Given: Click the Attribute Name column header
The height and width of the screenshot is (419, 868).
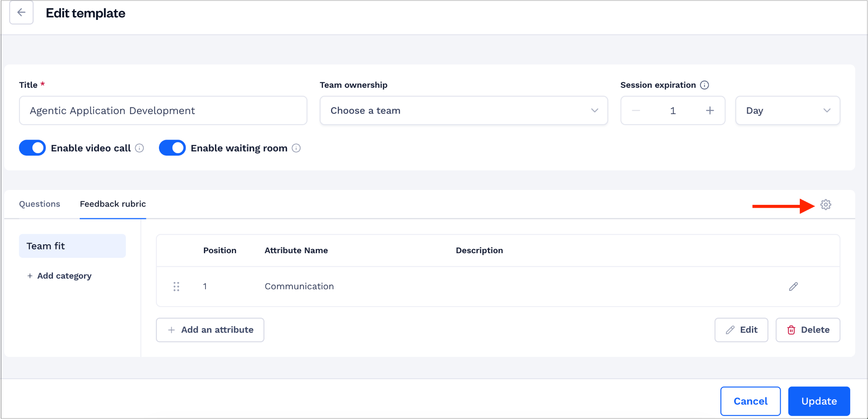Looking at the screenshot, I should tap(296, 251).
